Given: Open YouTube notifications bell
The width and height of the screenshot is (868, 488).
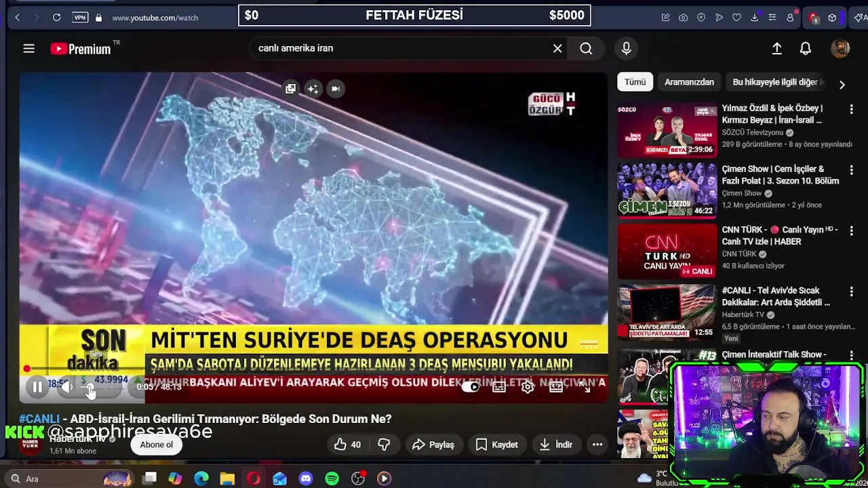Looking at the screenshot, I should (806, 48).
